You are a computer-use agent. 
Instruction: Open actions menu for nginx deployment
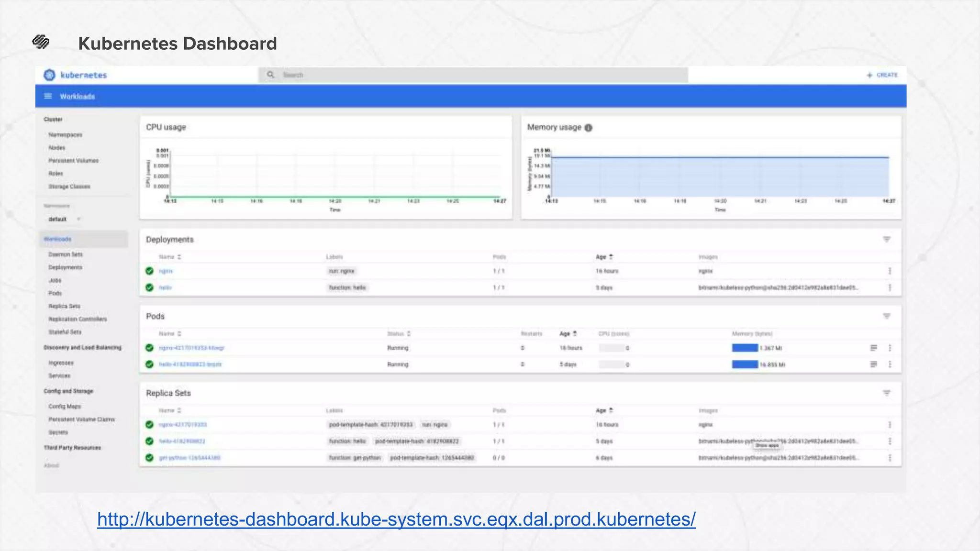890,271
